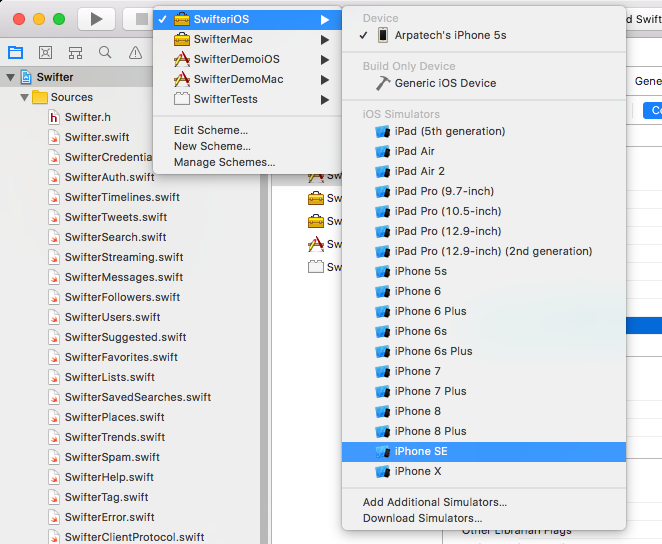This screenshot has height=544, width=662.
Task: Expand SwifterDemoMac submenu arrow
Action: coord(325,80)
